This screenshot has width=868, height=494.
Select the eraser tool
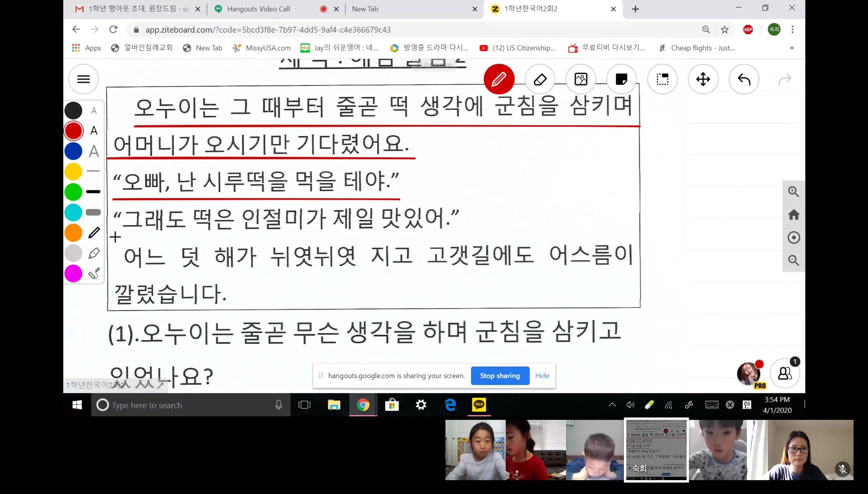pos(540,79)
